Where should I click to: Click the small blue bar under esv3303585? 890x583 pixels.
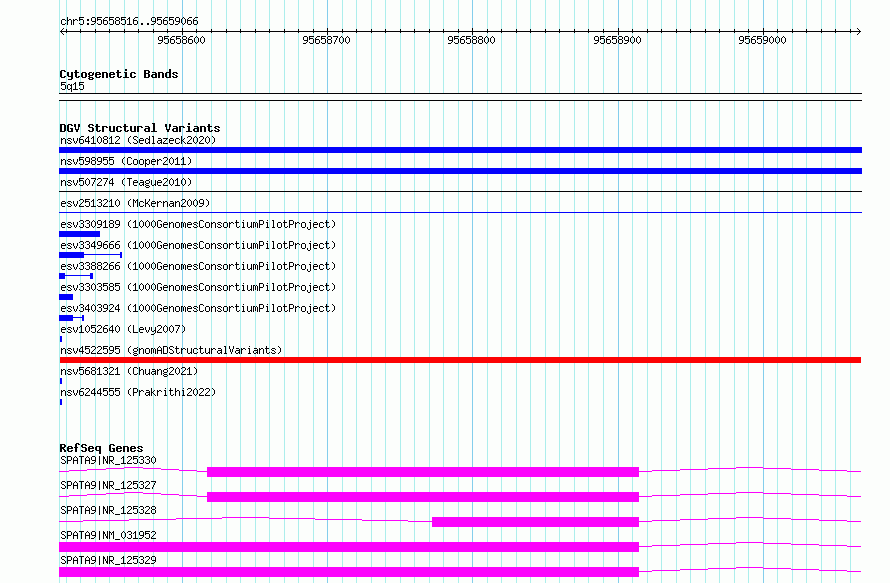[x=66, y=297]
